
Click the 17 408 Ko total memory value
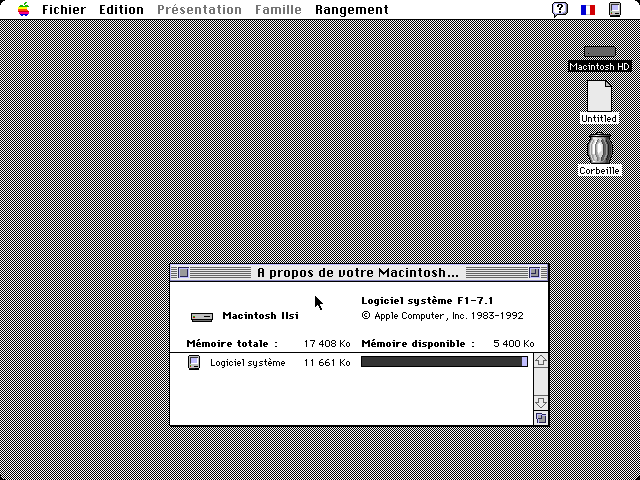pos(327,344)
